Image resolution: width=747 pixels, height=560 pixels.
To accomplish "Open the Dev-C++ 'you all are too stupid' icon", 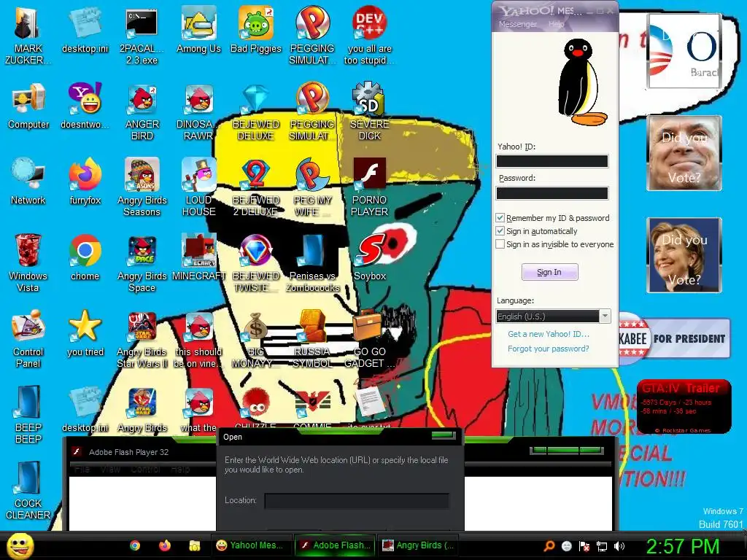I will (x=369, y=36).
